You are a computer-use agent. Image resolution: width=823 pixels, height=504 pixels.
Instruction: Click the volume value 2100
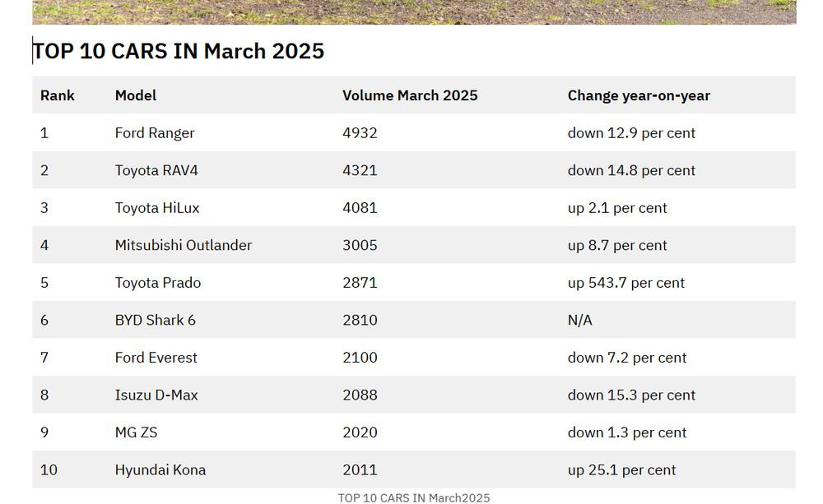(360, 358)
